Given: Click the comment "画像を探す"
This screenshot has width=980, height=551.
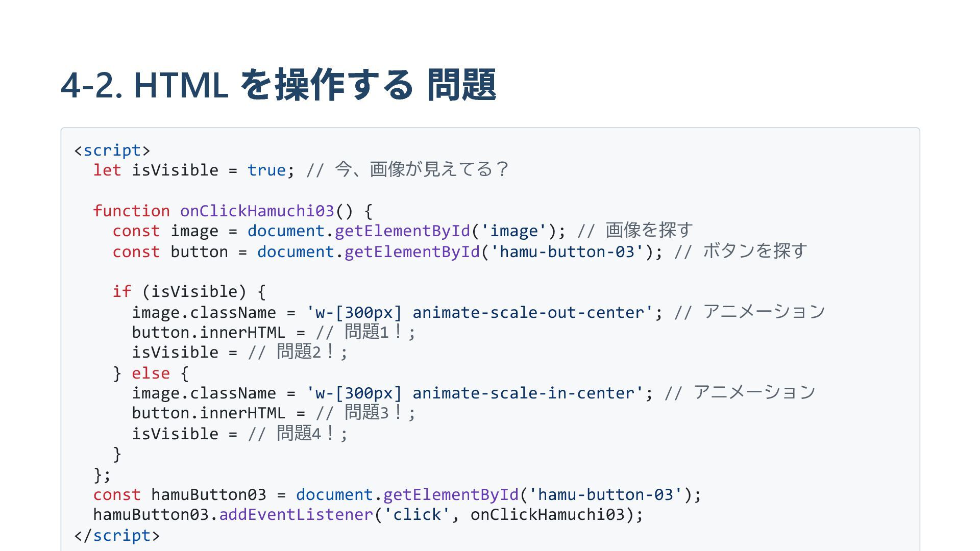Looking at the screenshot, I should click(649, 231).
